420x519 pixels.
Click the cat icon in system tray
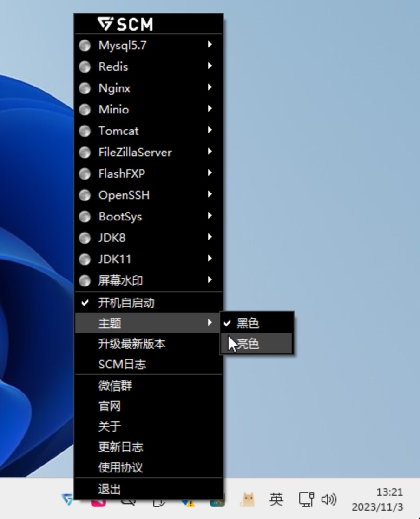[247, 499]
